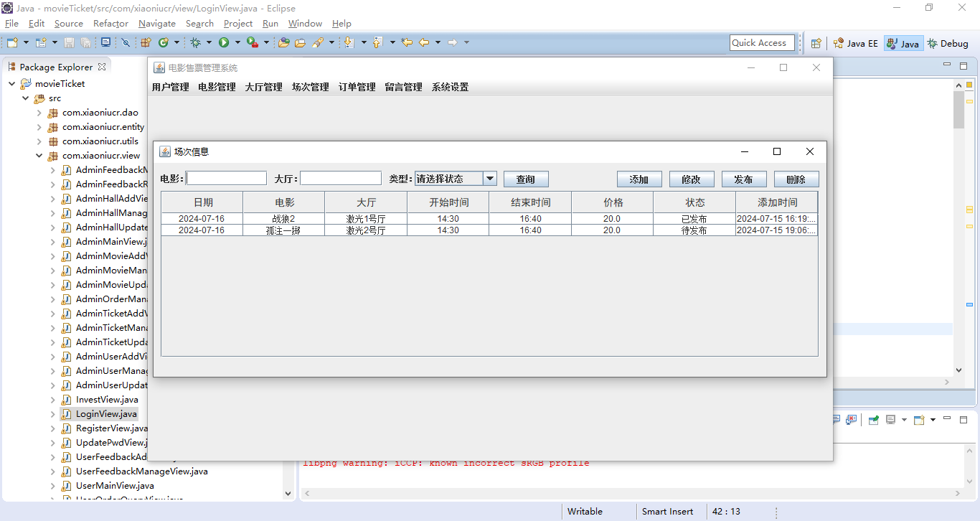Click Remove All Terminated Launches icon
Viewport: 980px width, 521px height.
(x=851, y=420)
